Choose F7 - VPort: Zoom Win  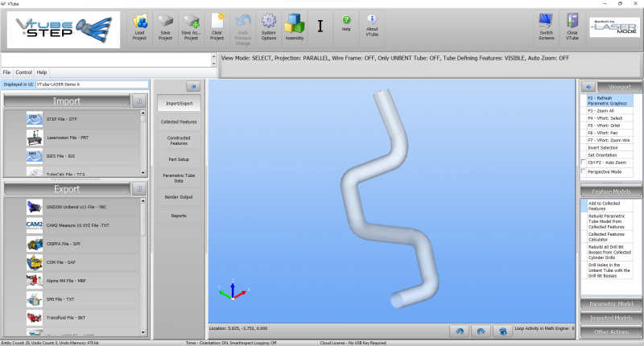(610, 140)
